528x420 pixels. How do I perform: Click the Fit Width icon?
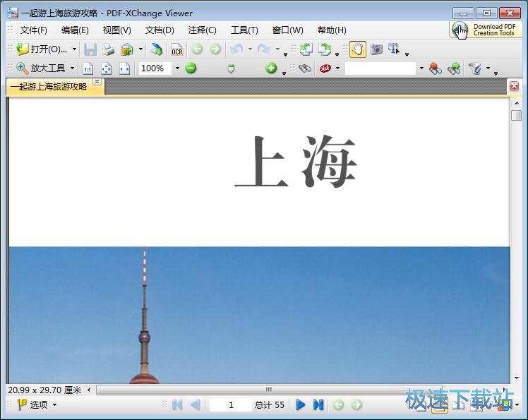pos(125,68)
